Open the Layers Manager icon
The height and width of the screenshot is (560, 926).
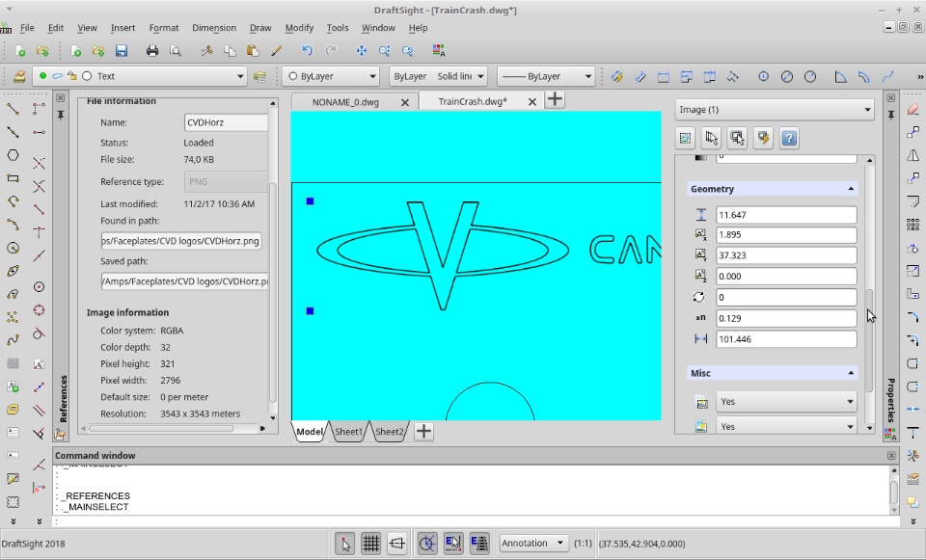19,76
